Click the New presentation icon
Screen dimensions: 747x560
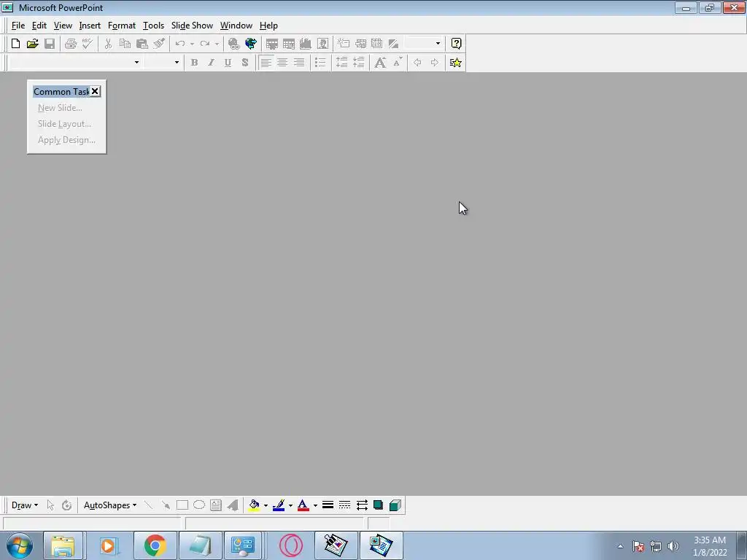[15, 44]
